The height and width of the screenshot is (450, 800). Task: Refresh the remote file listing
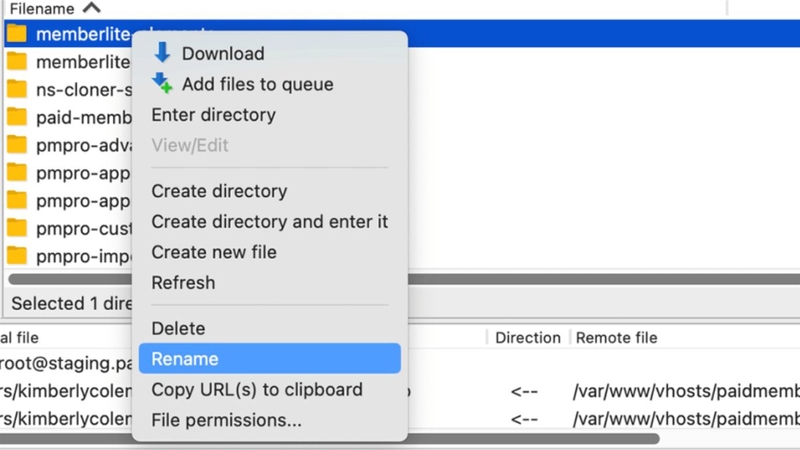[183, 283]
